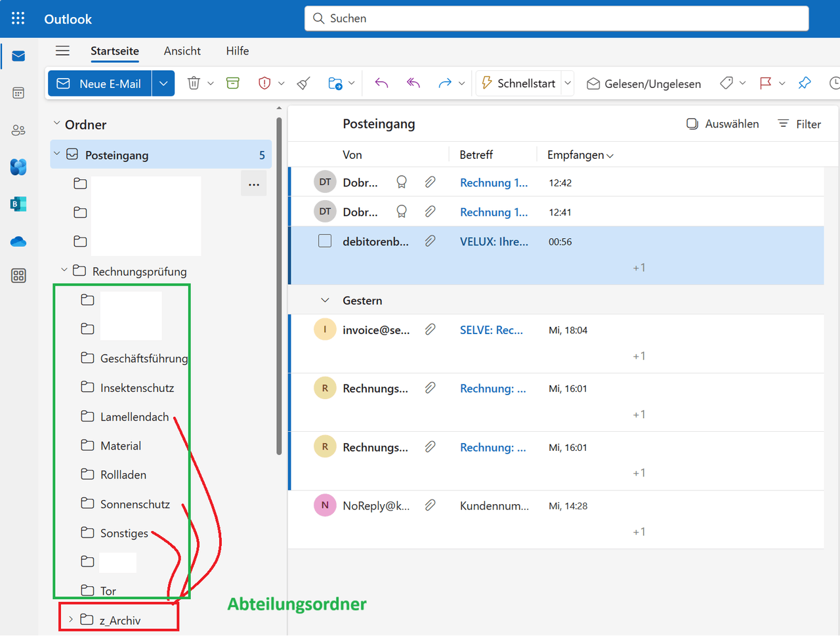Open Calendar from the left sidebar

(x=18, y=93)
